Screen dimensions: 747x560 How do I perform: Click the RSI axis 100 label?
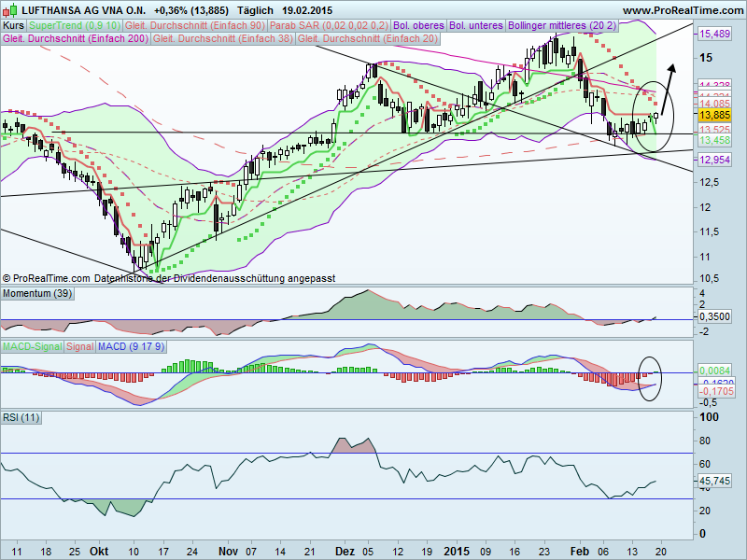[x=709, y=417]
